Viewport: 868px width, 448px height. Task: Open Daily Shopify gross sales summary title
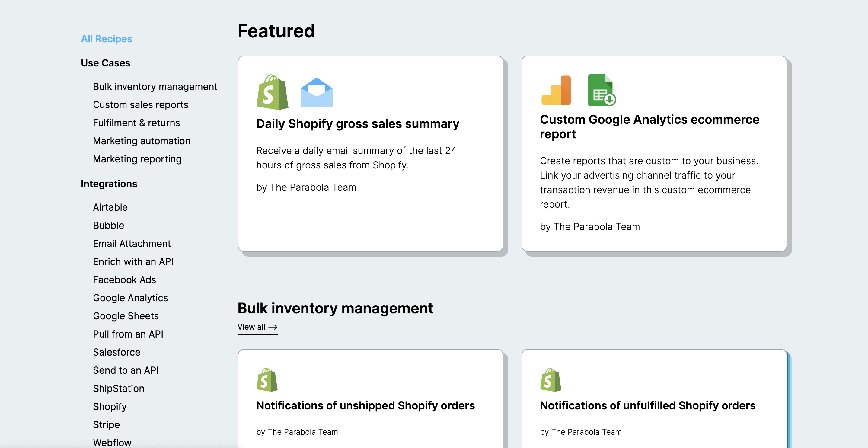tap(358, 124)
